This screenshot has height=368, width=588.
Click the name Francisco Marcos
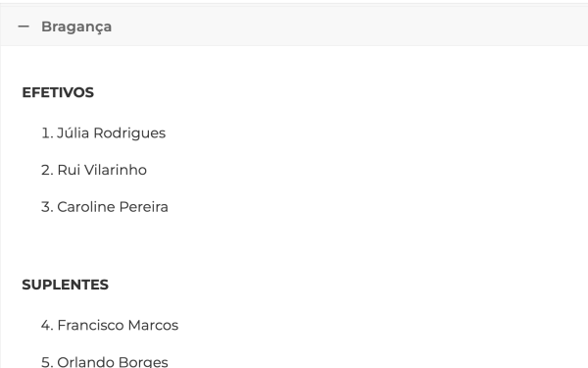118,325
